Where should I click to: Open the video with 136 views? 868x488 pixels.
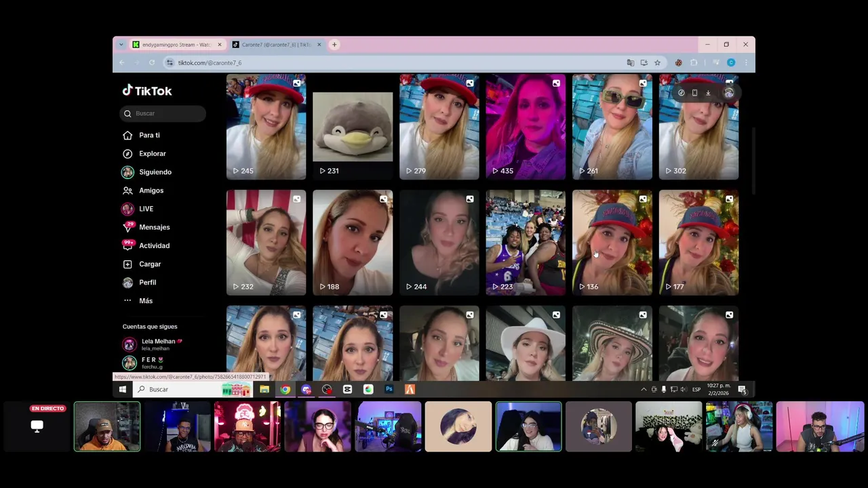pyautogui.click(x=612, y=243)
